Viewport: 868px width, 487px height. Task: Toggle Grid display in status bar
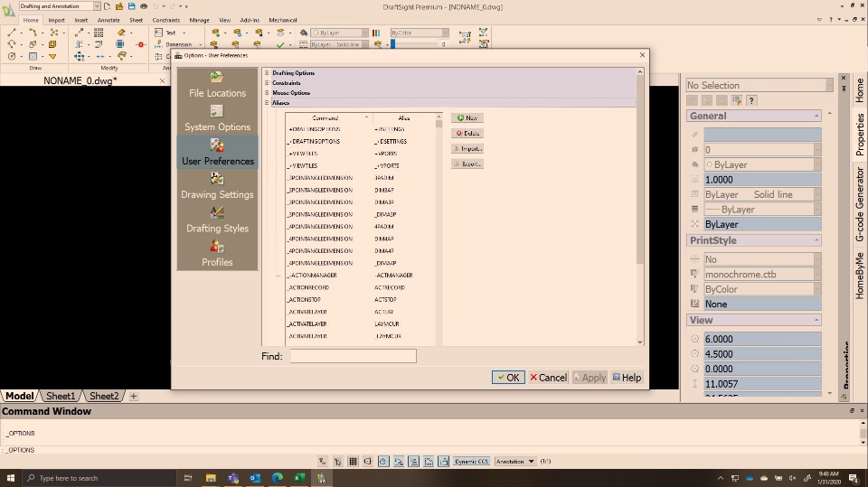pos(353,461)
